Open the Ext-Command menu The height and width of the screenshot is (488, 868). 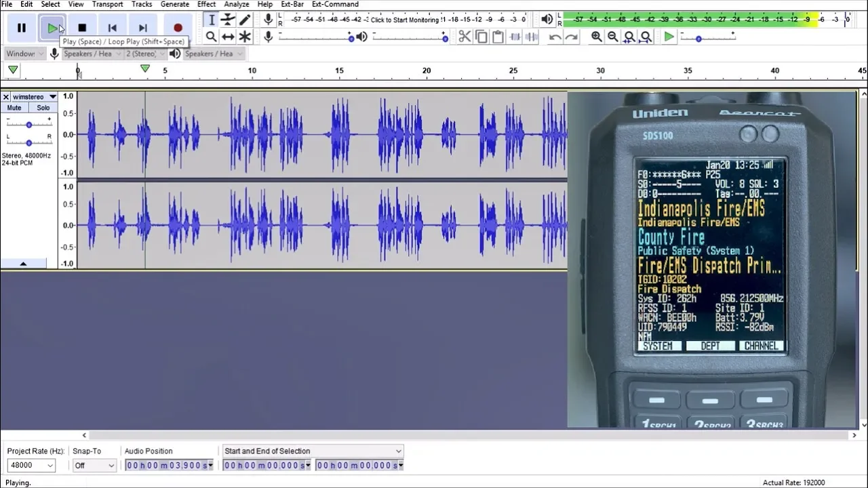click(336, 4)
